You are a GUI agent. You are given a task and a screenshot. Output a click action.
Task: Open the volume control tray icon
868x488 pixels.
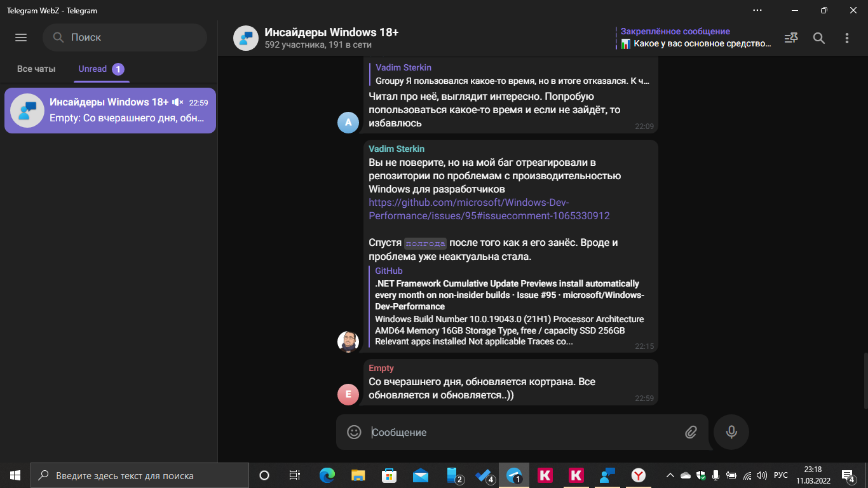(762, 475)
